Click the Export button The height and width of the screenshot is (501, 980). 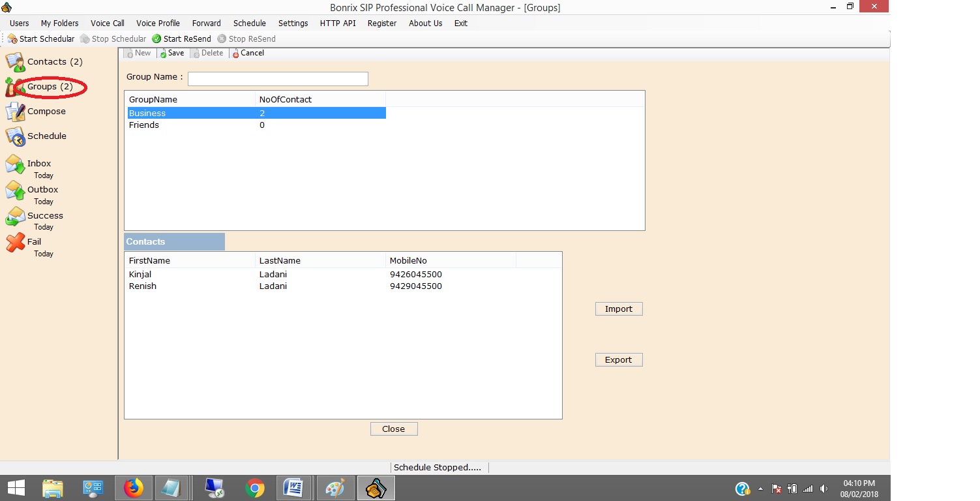pos(619,360)
